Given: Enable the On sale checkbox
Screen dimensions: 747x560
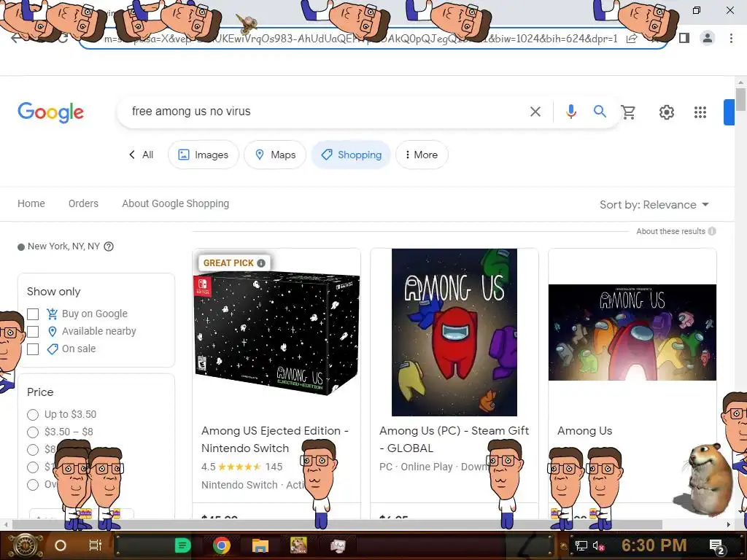Looking at the screenshot, I should (33, 349).
